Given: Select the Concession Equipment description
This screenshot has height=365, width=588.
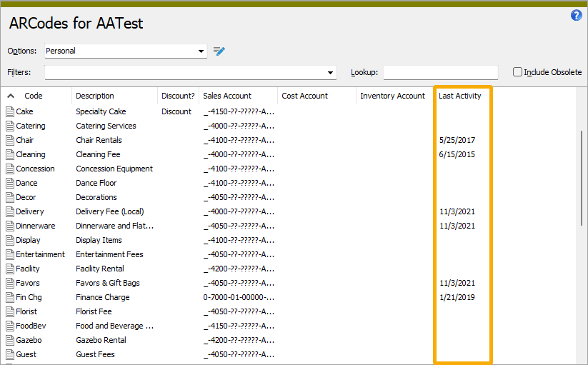Looking at the screenshot, I should click(x=114, y=169).
